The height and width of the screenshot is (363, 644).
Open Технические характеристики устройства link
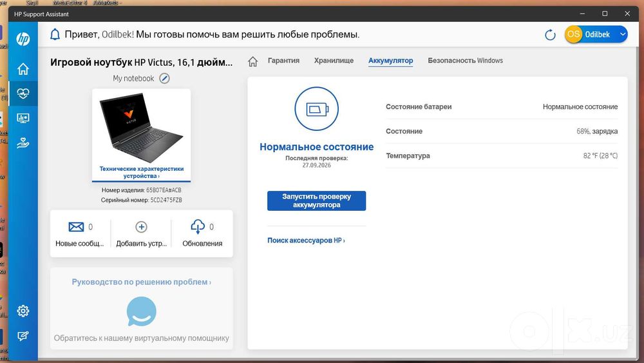(141, 172)
